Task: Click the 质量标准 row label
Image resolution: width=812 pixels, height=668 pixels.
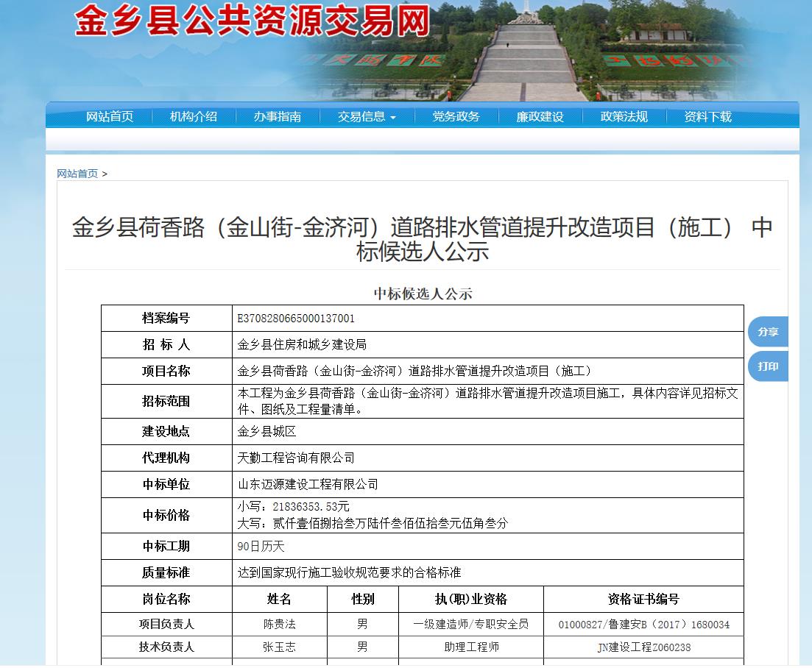Action: coord(166,573)
